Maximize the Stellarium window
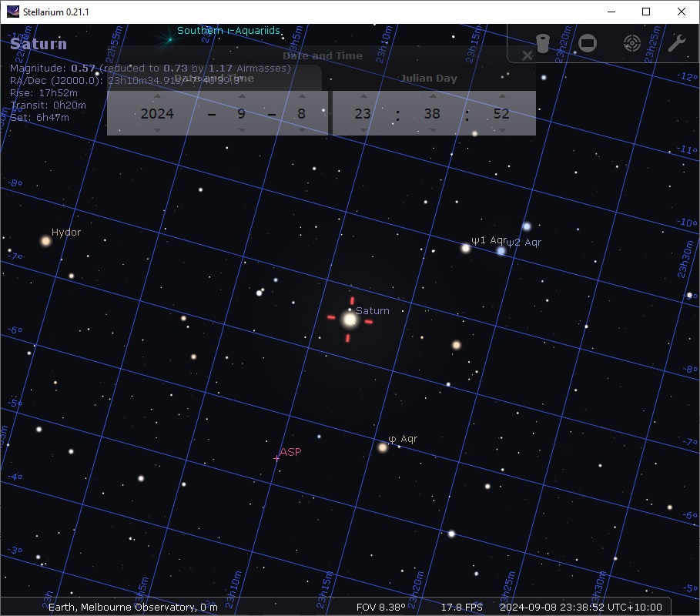This screenshot has width=700, height=616. [x=646, y=12]
